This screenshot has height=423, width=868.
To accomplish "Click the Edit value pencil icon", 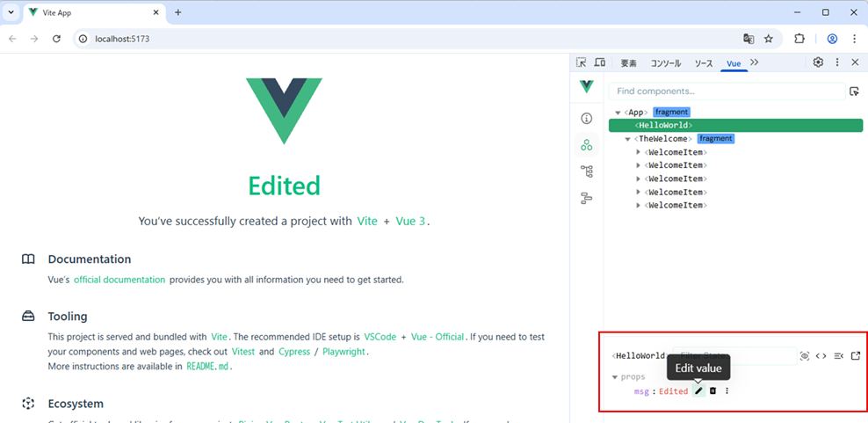I will pyautogui.click(x=698, y=390).
